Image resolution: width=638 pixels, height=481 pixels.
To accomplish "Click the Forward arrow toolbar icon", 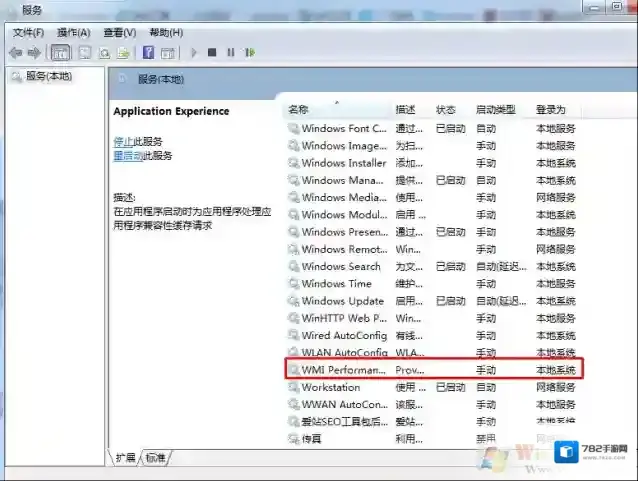I will [x=34, y=52].
